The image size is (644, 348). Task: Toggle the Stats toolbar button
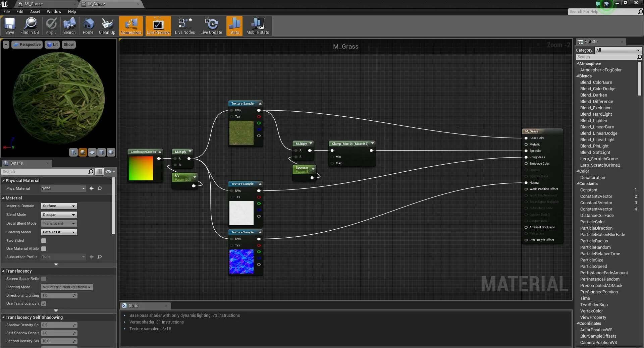coord(234,26)
